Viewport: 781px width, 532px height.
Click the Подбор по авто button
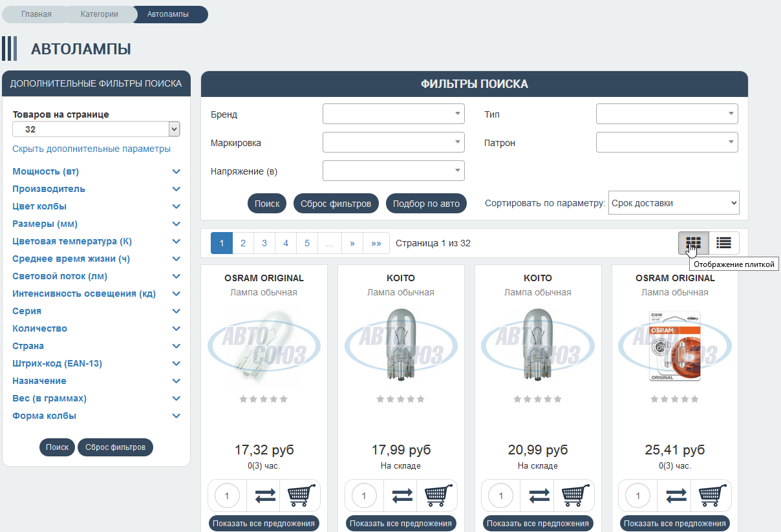(x=426, y=204)
